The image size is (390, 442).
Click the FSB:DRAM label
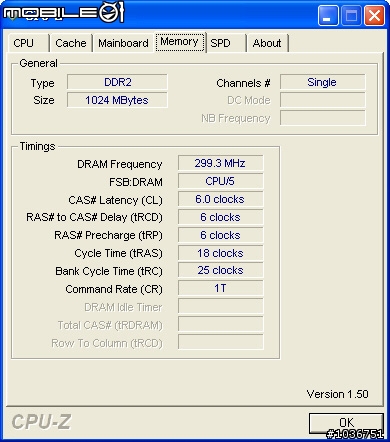[136, 182]
